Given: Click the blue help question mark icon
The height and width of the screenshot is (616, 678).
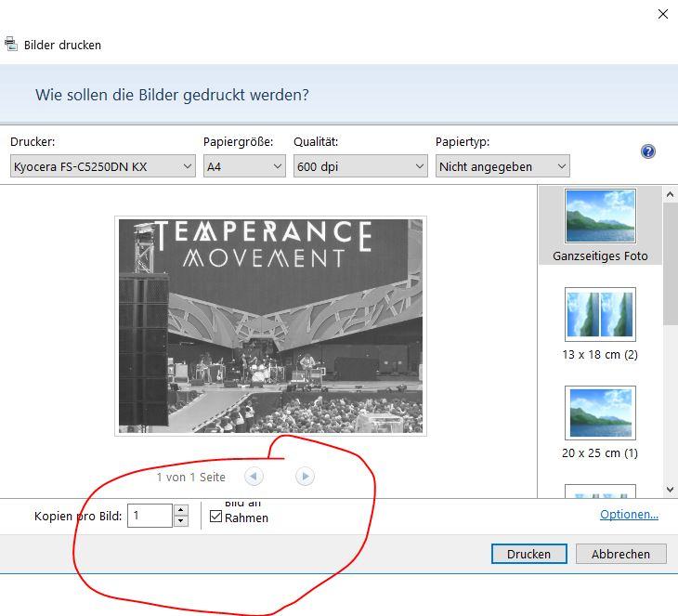Looking at the screenshot, I should tap(647, 151).
